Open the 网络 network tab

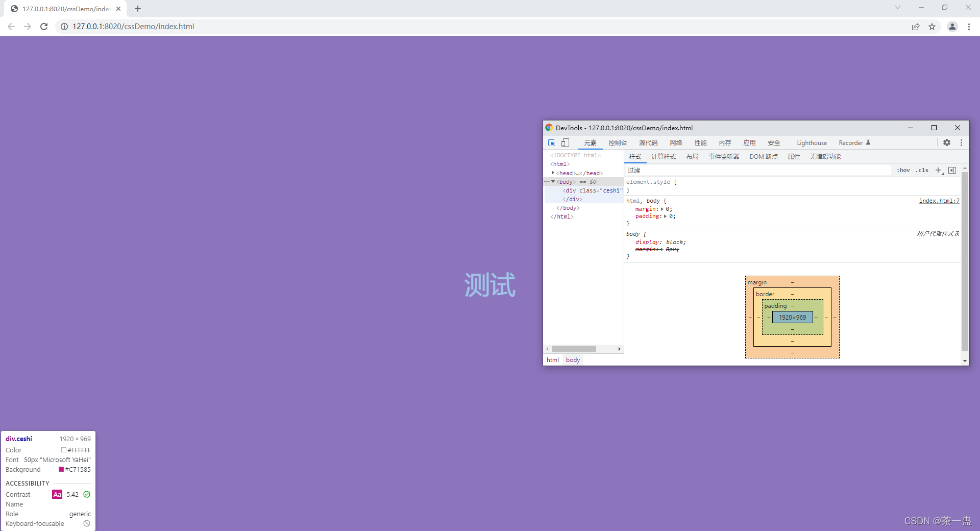(x=676, y=143)
